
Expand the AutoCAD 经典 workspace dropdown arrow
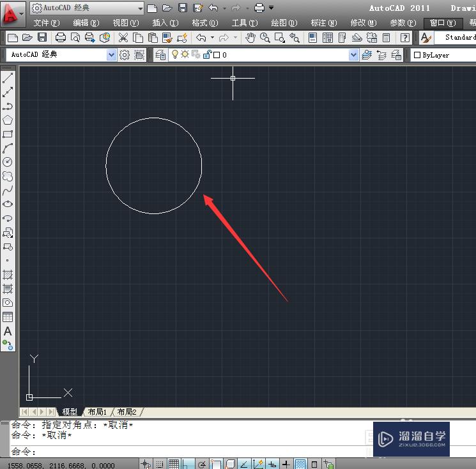(111, 55)
